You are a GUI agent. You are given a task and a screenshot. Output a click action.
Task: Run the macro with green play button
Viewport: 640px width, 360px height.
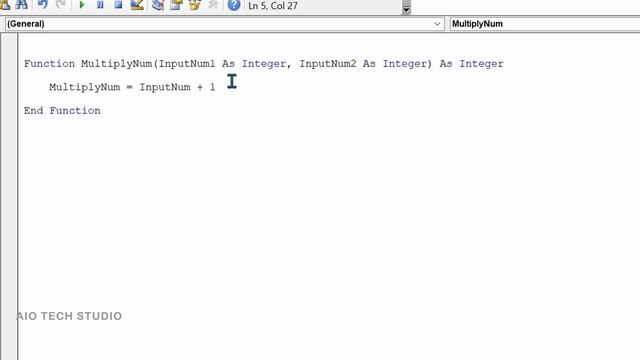point(82,5)
